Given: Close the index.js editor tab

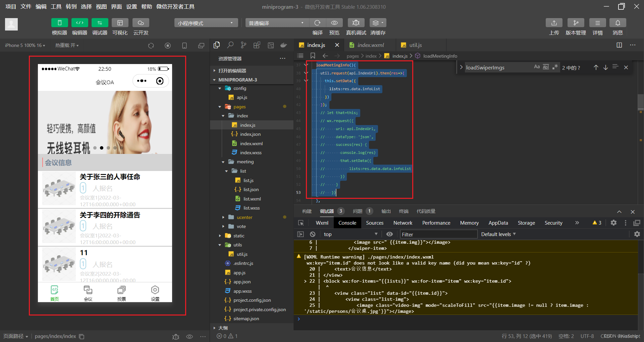Looking at the screenshot, I should [337, 45].
